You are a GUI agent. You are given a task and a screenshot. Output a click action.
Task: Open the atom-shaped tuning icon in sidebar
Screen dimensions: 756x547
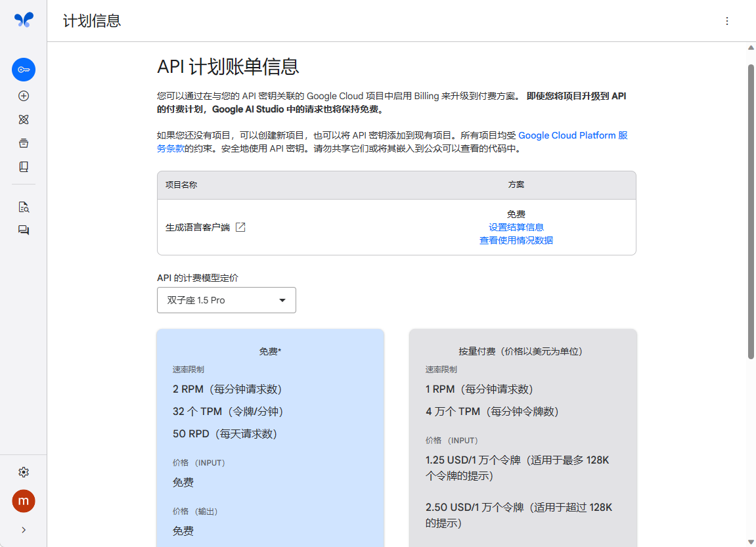24,120
